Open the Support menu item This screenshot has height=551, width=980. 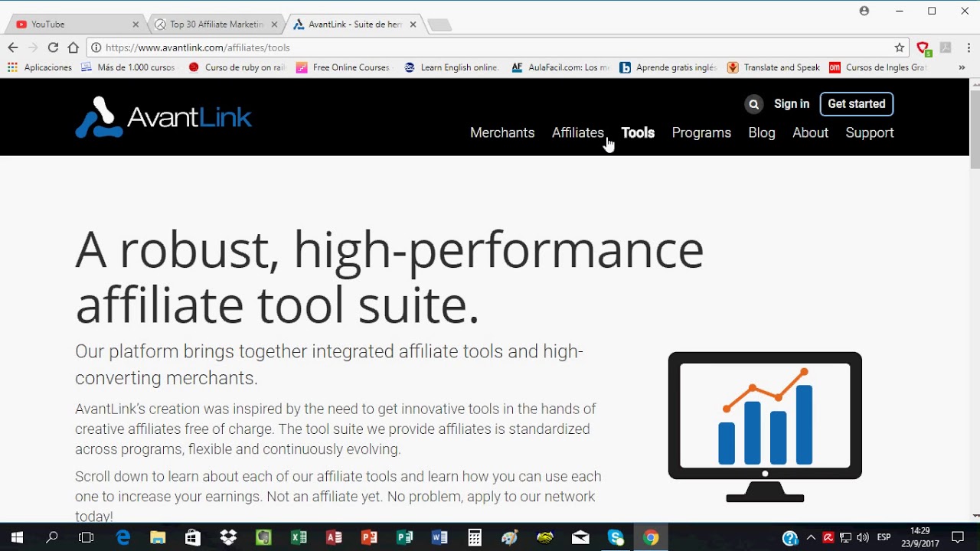[870, 132]
